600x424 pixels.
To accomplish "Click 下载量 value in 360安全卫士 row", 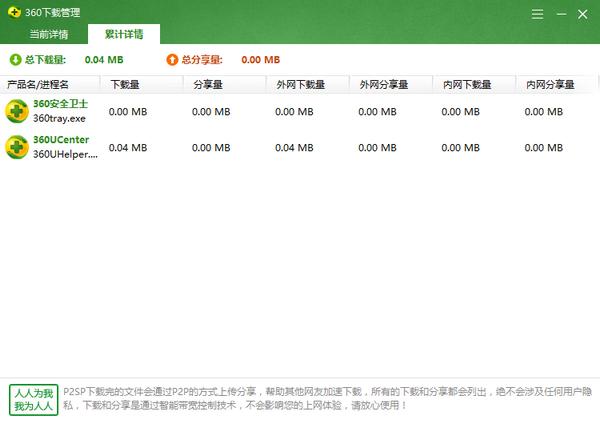I will tap(128, 112).
